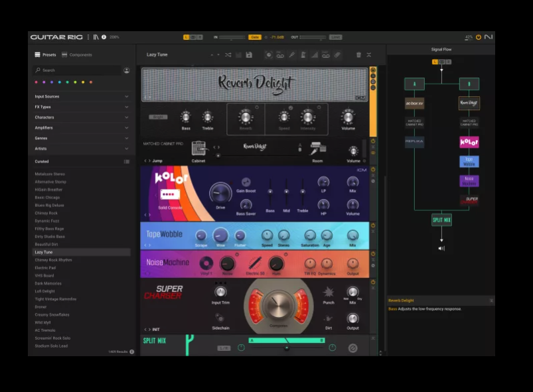Click Gain Boost button in Kolor

[x=246, y=182]
